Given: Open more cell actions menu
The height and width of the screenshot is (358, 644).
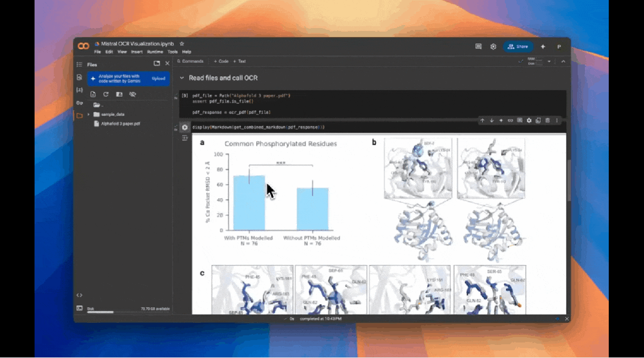Looking at the screenshot, I should tap(557, 121).
